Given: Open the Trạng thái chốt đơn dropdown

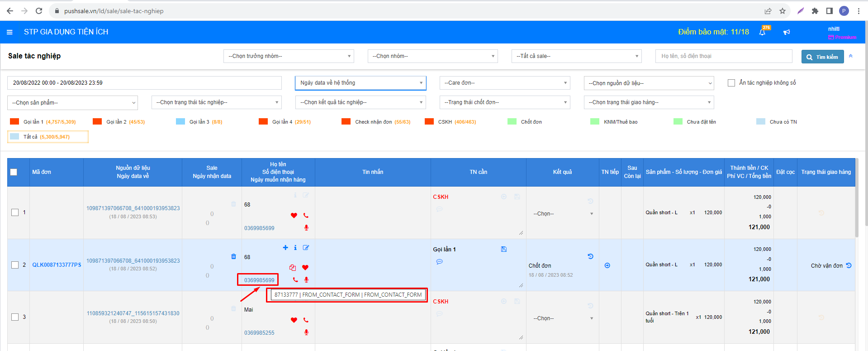Looking at the screenshot, I should click(504, 102).
